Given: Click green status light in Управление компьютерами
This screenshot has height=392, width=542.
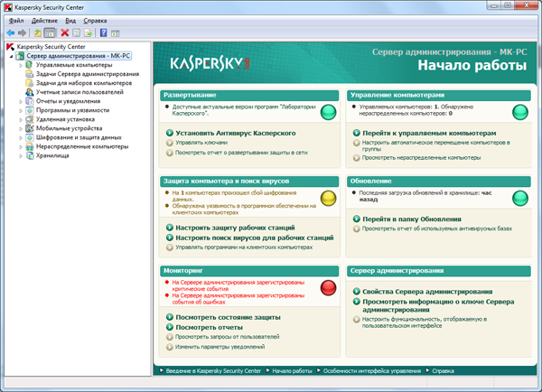Looking at the screenshot, I should pos(520,112).
